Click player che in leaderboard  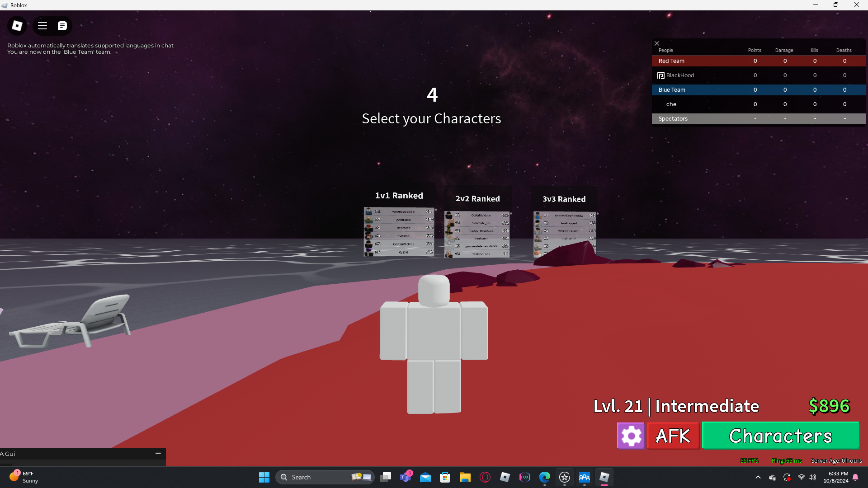pos(671,104)
